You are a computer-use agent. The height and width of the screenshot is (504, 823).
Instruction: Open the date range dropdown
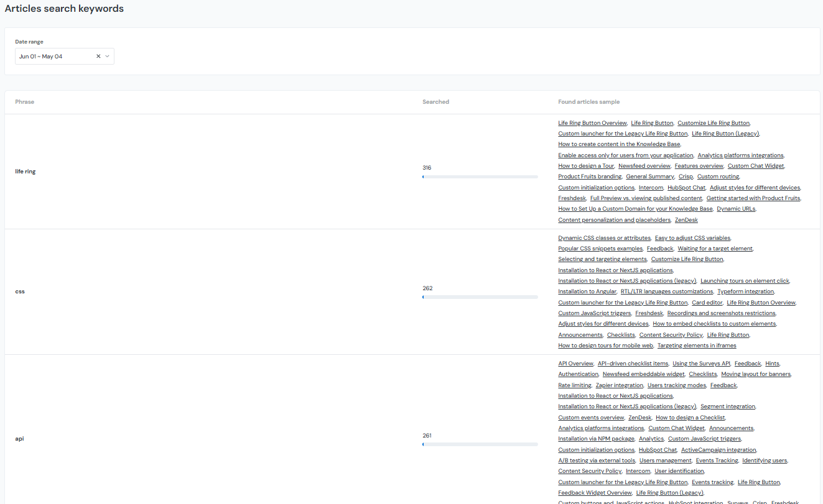(108, 56)
